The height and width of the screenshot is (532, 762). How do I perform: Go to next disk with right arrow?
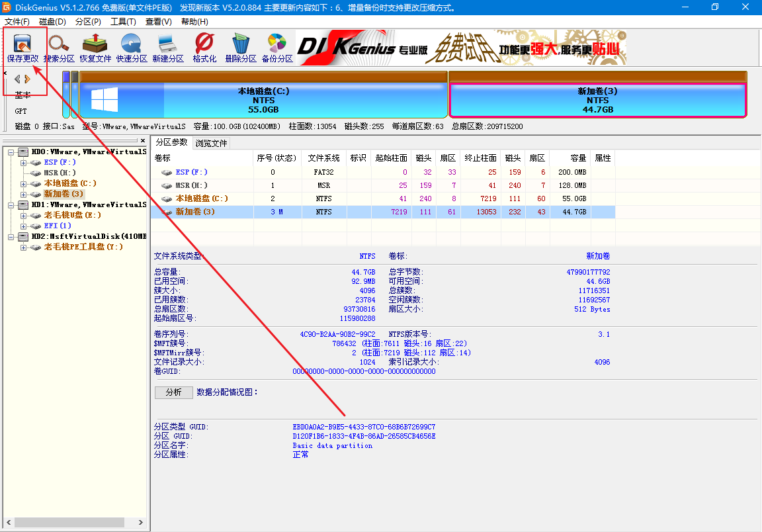27,79
